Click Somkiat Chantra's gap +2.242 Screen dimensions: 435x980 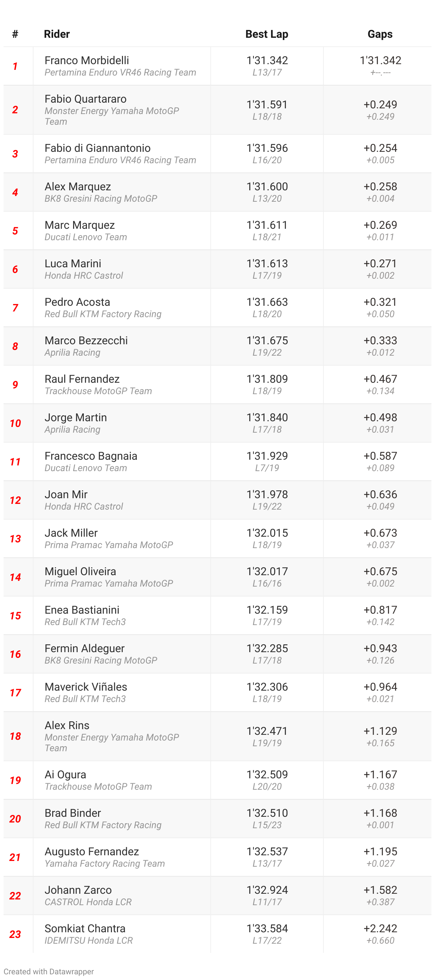pyautogui.click(x=380, y=929)
